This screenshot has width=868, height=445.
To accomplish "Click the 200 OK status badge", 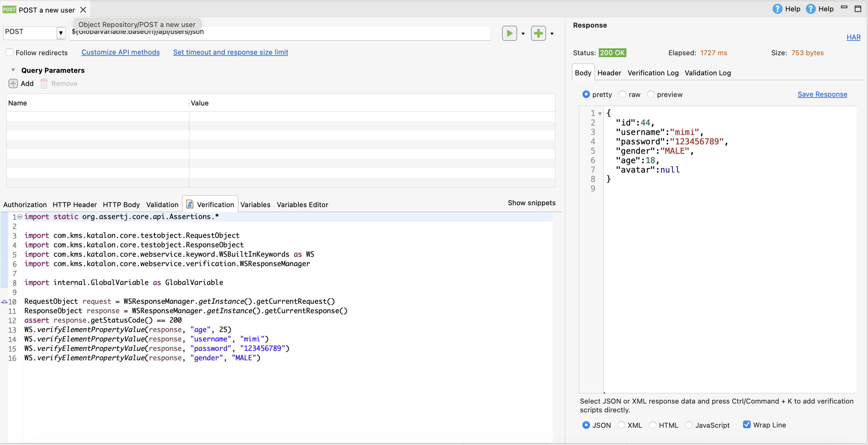I will tap(612, 53).
